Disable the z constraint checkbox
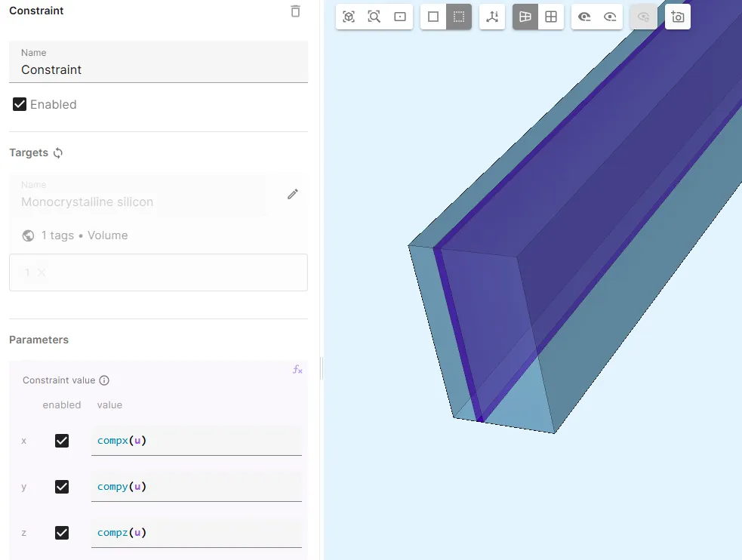This screenshot has width=742, height=560. [62, 533]
